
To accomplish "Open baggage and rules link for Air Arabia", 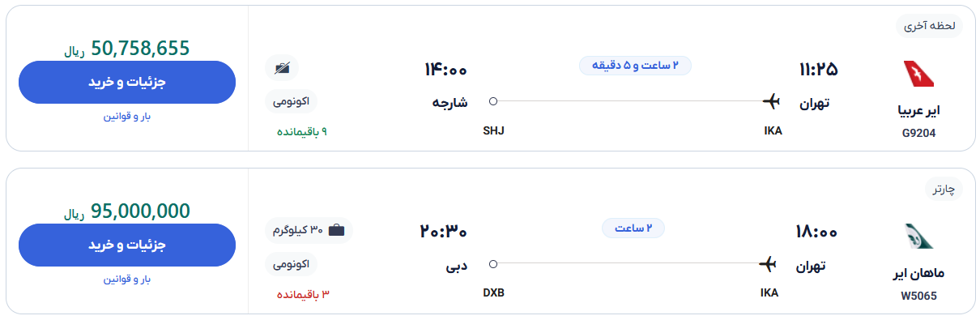I will [x=127, y=116].
